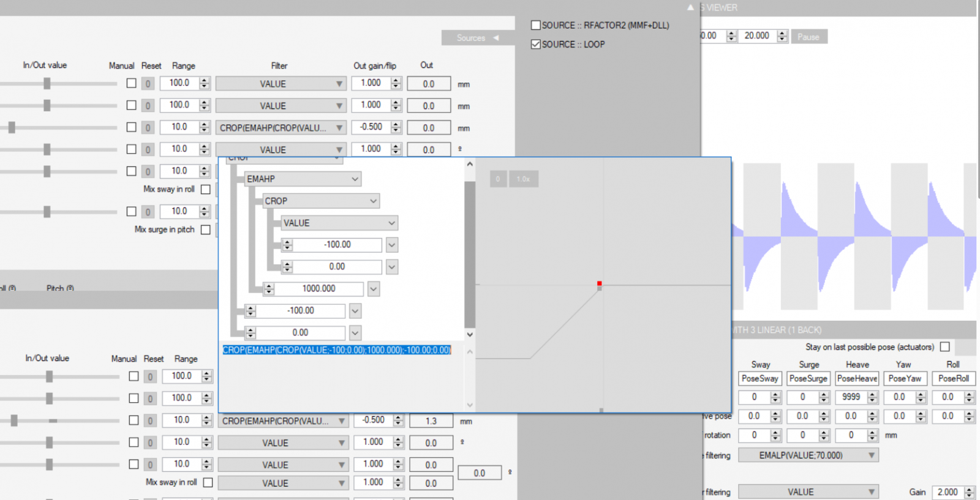Click the spinner icon left of 1000.000
This screenshot has width=980, height=500.
pyautogui.click(x=269, y=289)
